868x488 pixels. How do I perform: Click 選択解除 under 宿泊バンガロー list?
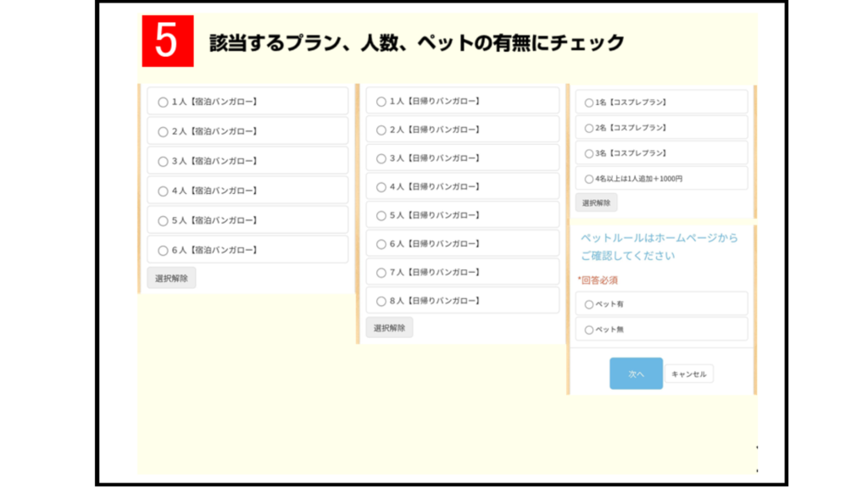pyautogui.click(x=171, y=278)
